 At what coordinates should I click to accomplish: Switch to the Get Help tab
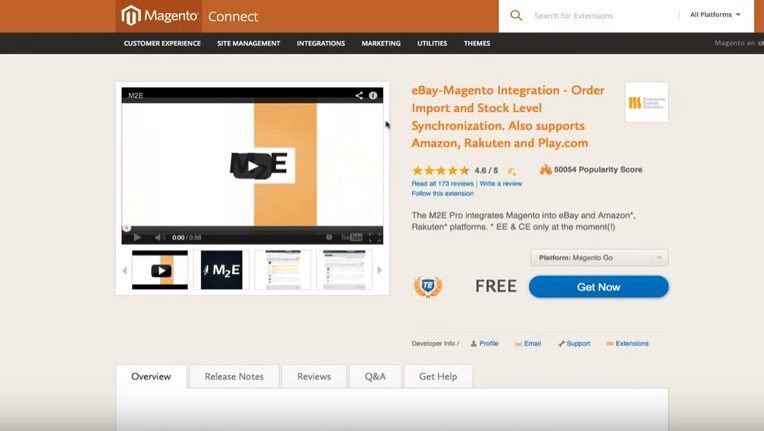(438, 376)
